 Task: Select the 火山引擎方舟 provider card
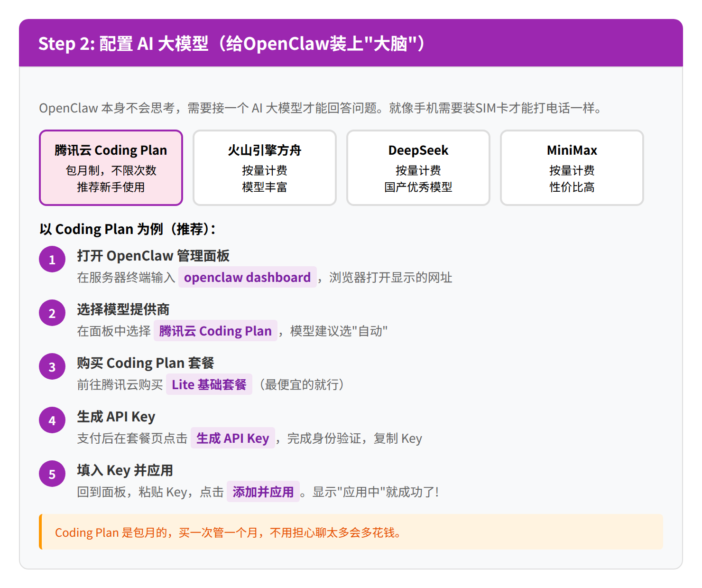[264, 168]
